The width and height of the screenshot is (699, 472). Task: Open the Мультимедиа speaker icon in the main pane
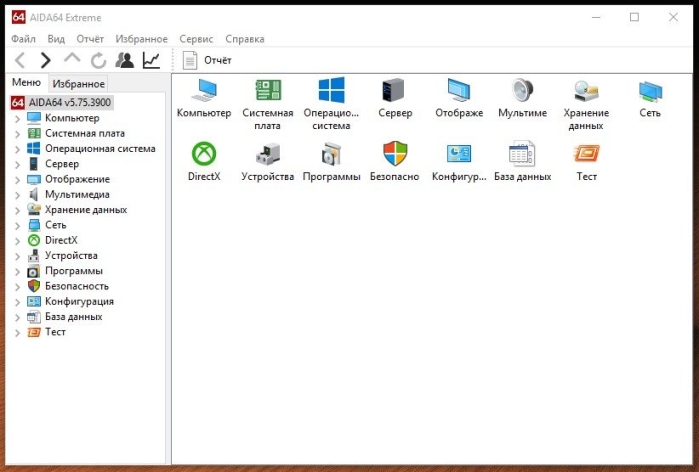pos(522,90)
